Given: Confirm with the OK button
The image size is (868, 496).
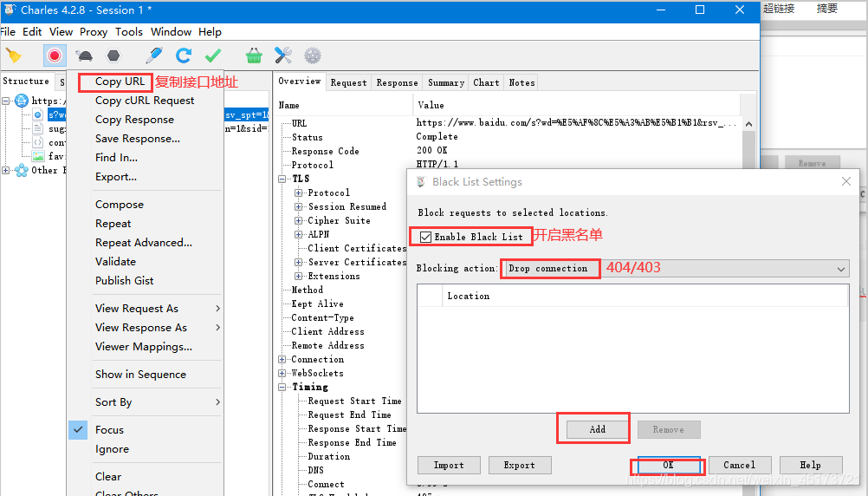Looking at the screenshot, I should (x=669, y=466).
